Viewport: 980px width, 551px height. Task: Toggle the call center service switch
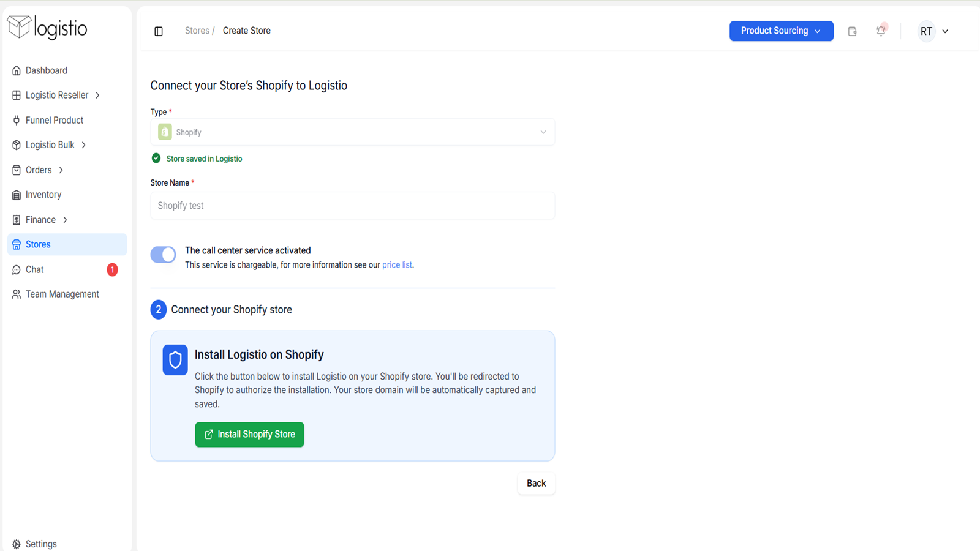[163, 255]
